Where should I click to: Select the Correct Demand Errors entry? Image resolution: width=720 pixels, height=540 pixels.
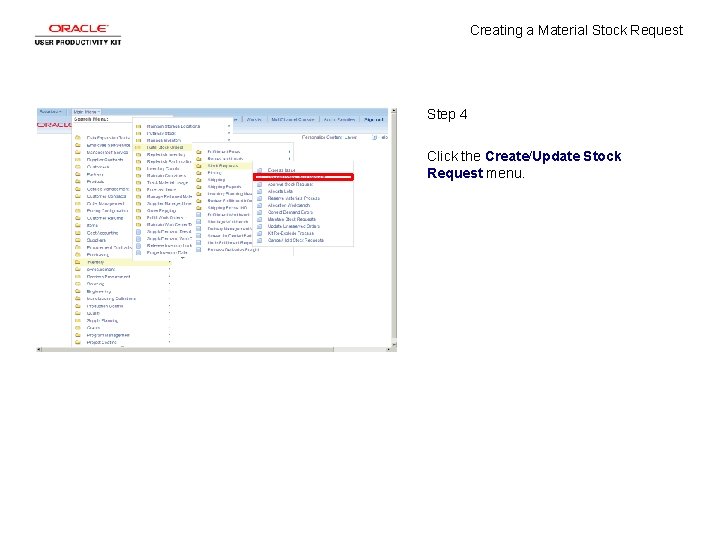click(290, 212)
